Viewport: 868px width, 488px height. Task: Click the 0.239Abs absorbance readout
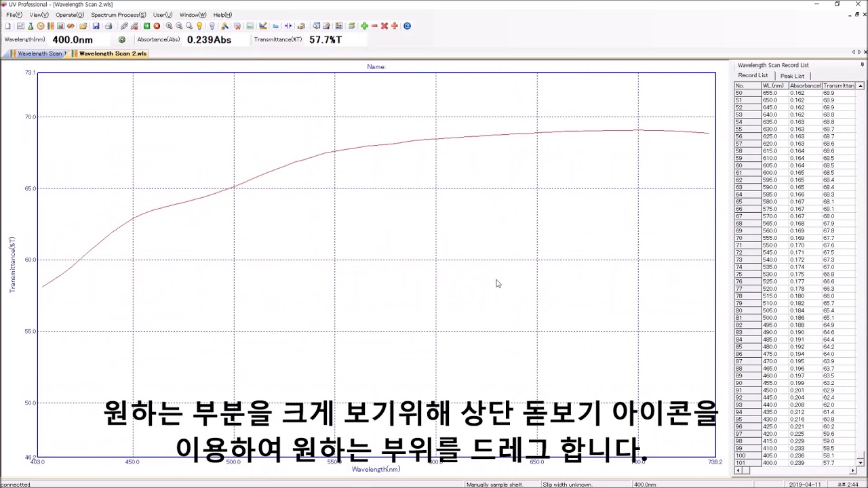click(x=209, y=40)
